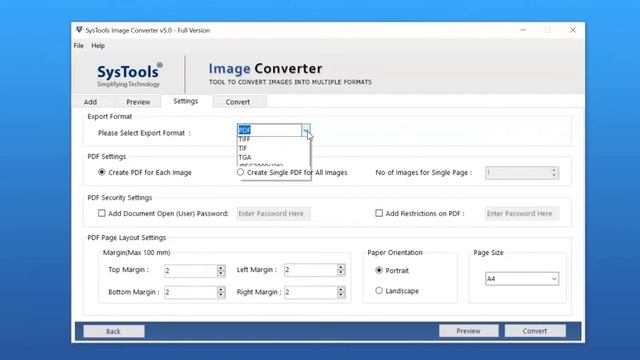This screenshot has height=360, width=640.
Task: Click the restrictions password input field
Action: 522,213
